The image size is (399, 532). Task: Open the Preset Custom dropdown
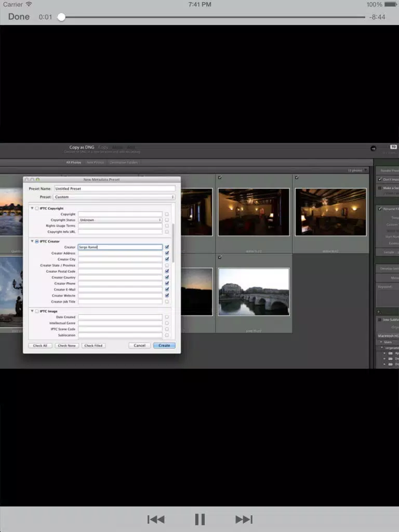tap(114, 197)
